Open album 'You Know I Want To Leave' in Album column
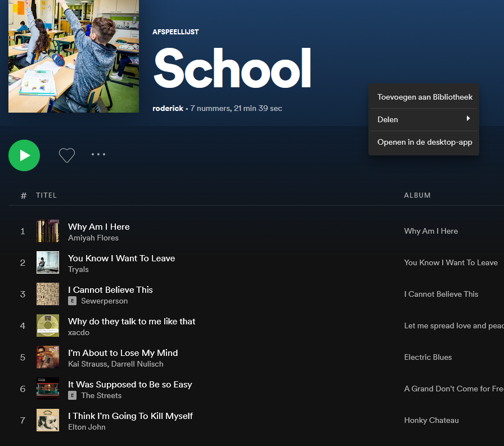The width and height of the screenshot is (504, 446). [451, 262]
